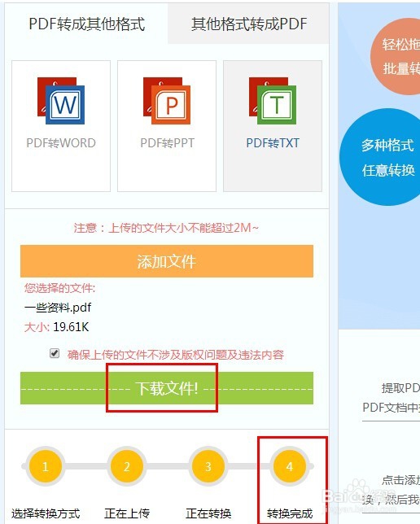Select the PDF to PPT icon

[x=167, y=101]
